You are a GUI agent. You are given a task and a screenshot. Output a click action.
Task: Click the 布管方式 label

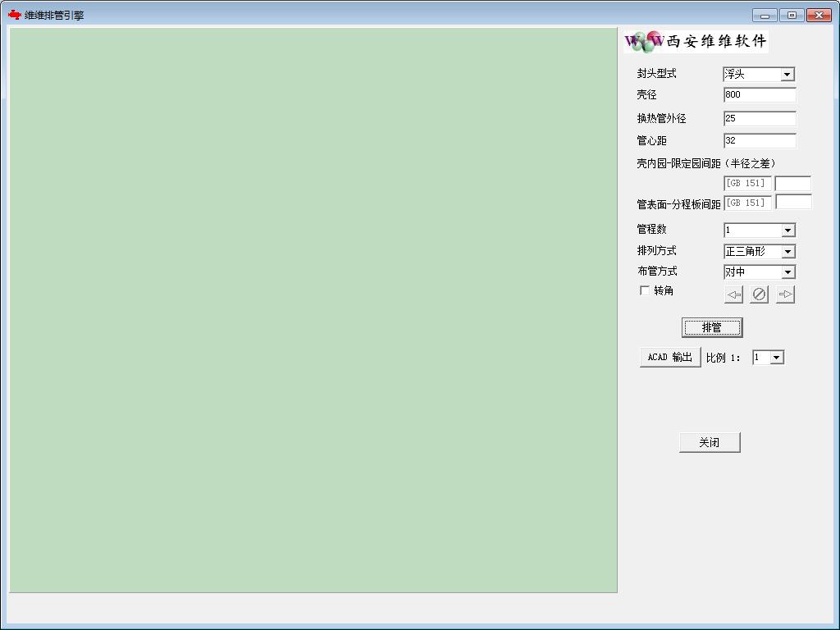(657, 271)
